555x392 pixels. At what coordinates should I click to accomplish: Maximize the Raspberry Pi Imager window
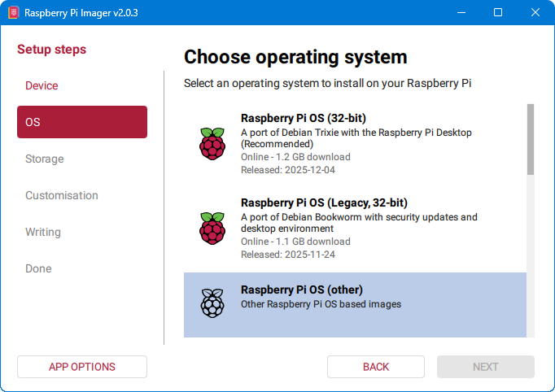coord(498,13)
